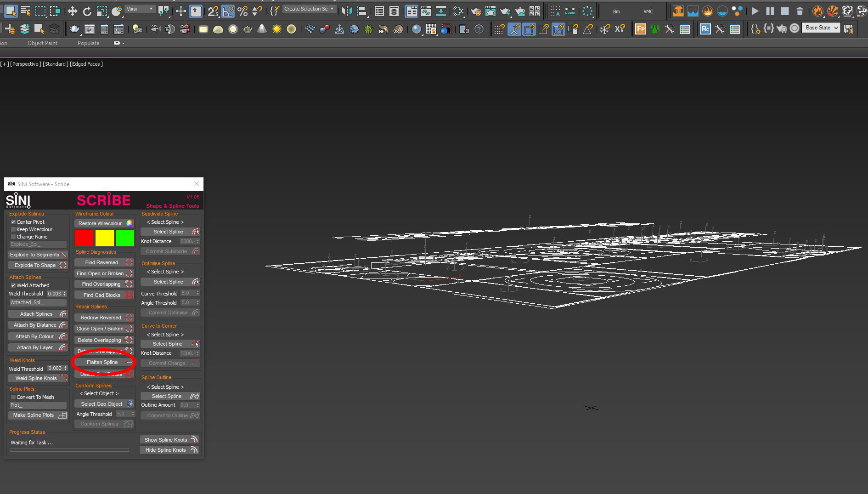Viewport: 868px width, 494px height.
Task: Click the RailClone Rc icon
Action: coord(705,29)
